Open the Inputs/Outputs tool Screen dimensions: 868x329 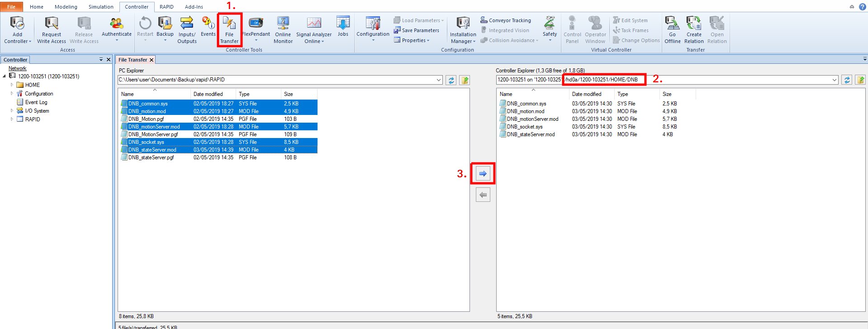pyautogui.click(x=187, y=30)
